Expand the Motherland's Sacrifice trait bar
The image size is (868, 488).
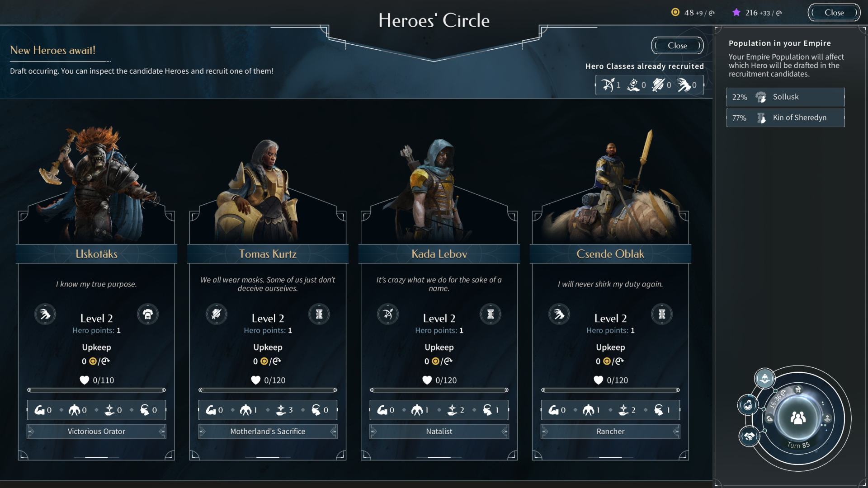click(x=268, y=432)
